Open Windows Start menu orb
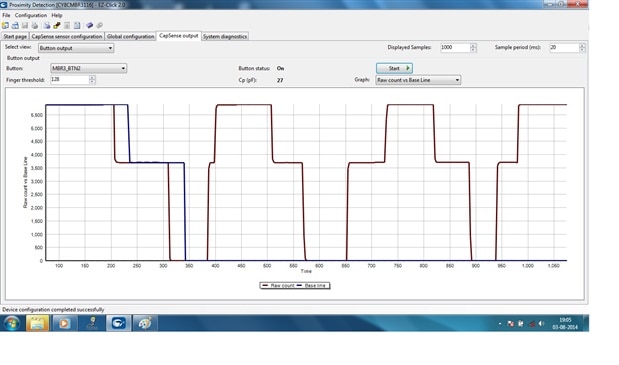This screenshot has width=619, height=365. coord(11,324)
